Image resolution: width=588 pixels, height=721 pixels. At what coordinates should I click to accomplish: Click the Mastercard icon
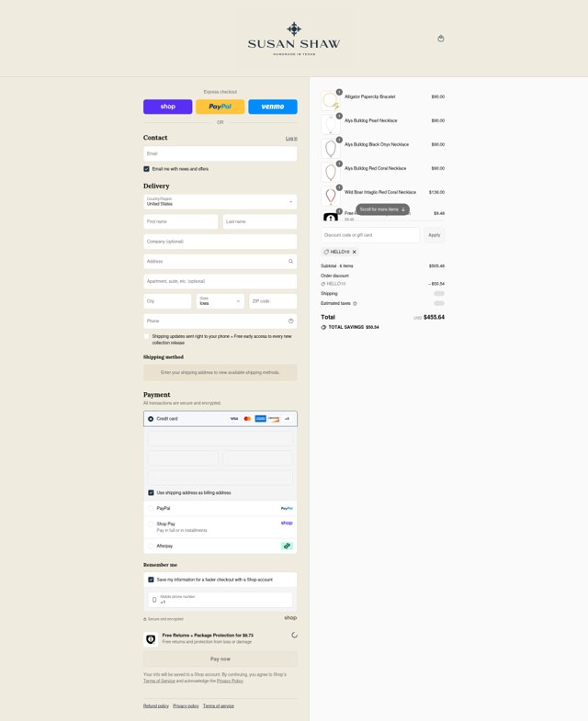247,419
